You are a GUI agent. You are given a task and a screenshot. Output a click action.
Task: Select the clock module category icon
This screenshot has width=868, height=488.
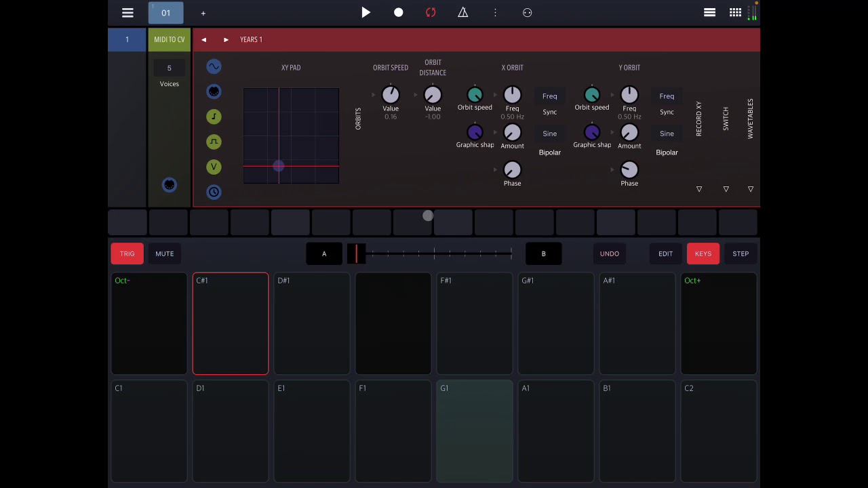pos(214,192)
